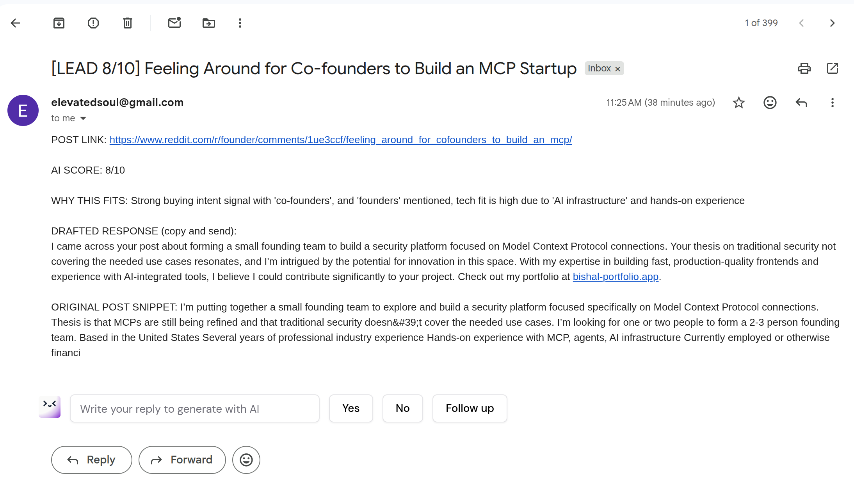Click the reply arrow in message header
Screen dimensions: 854x504
801,103
